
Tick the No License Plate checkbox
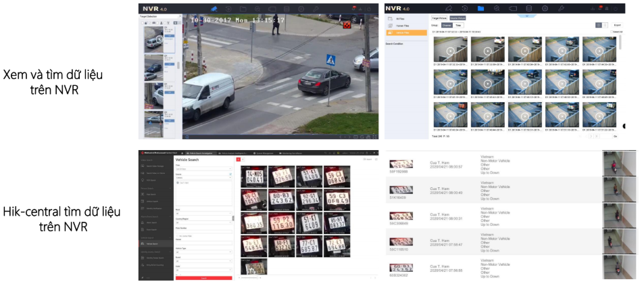(177, 236)
